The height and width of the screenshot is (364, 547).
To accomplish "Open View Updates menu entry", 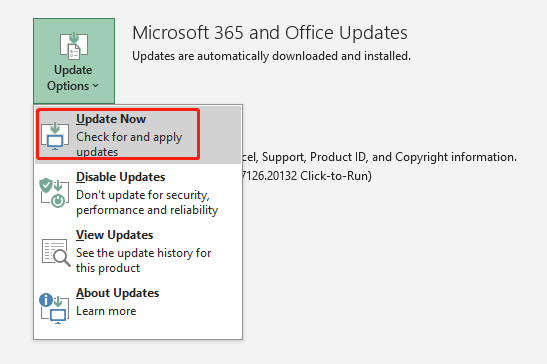I will coord(138,251).
